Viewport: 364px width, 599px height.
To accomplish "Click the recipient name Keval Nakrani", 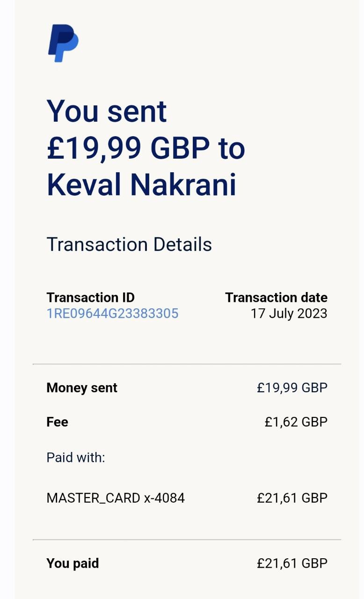I will (141, 184).
